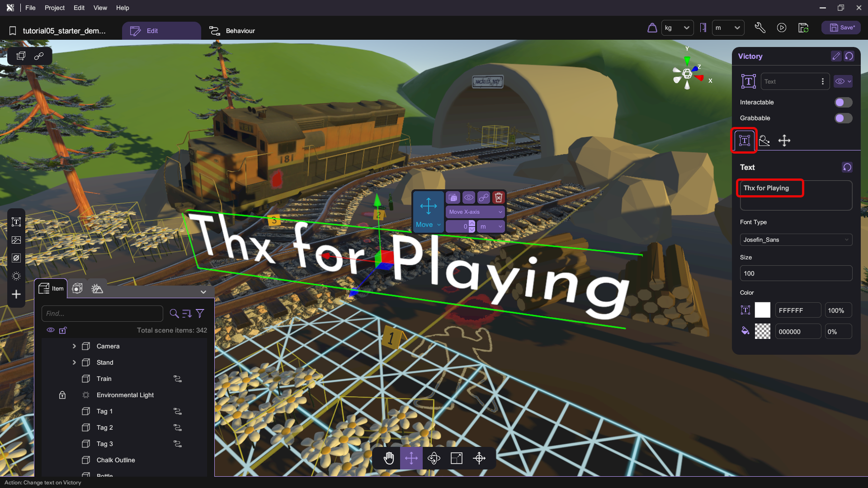Viewport: 868px width, 488px height.
Task: Reset the Text section
Action: 847,167
